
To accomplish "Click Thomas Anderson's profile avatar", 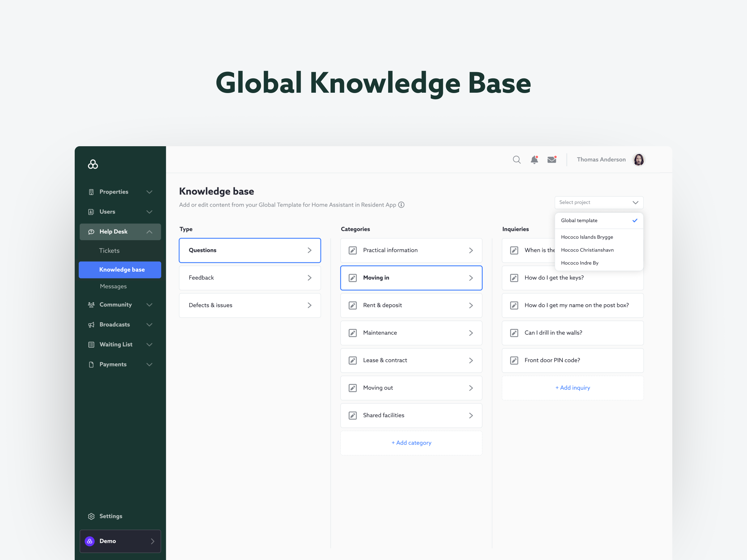I will click(x=638, y=160).
